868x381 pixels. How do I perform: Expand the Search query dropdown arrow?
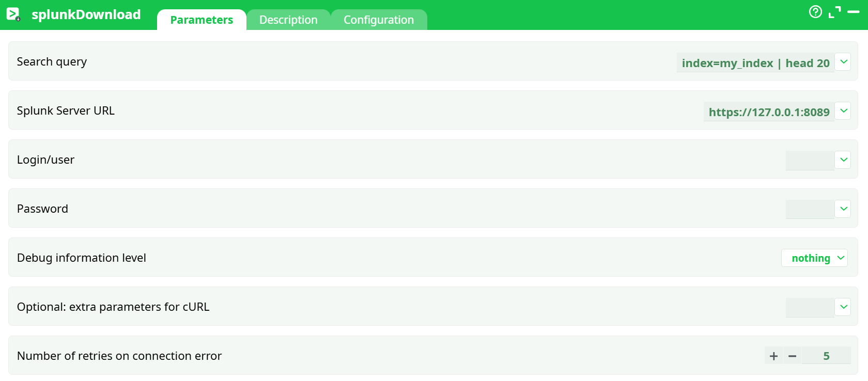pos(843,62)
